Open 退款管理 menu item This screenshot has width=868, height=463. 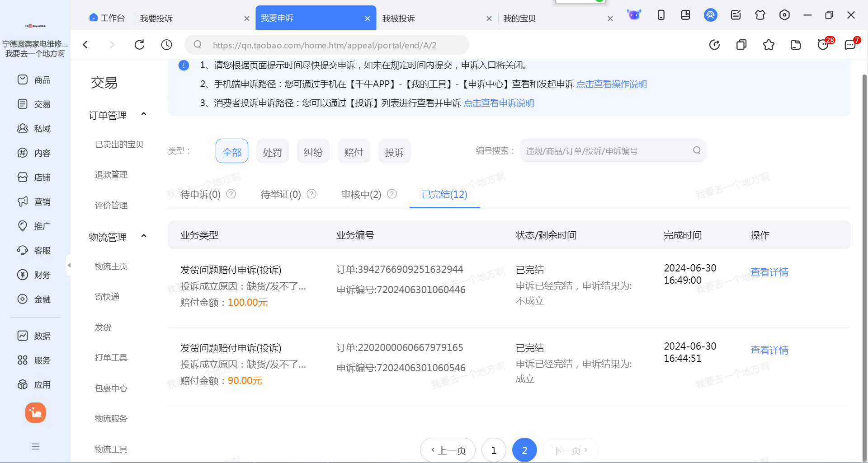click(111, 174)
